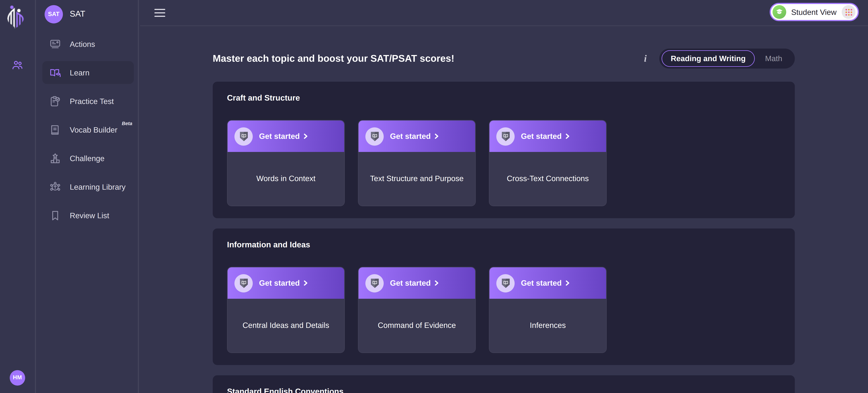Get started with Cross-Text Connections
The height and width of the screenshot is (393, 868).
(x=548, y=136)
